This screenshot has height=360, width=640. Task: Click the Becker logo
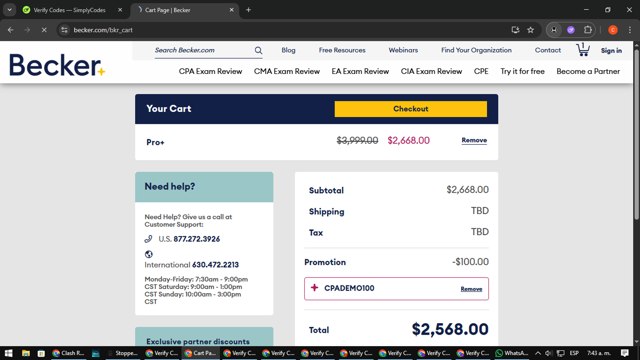pos(57,65)
